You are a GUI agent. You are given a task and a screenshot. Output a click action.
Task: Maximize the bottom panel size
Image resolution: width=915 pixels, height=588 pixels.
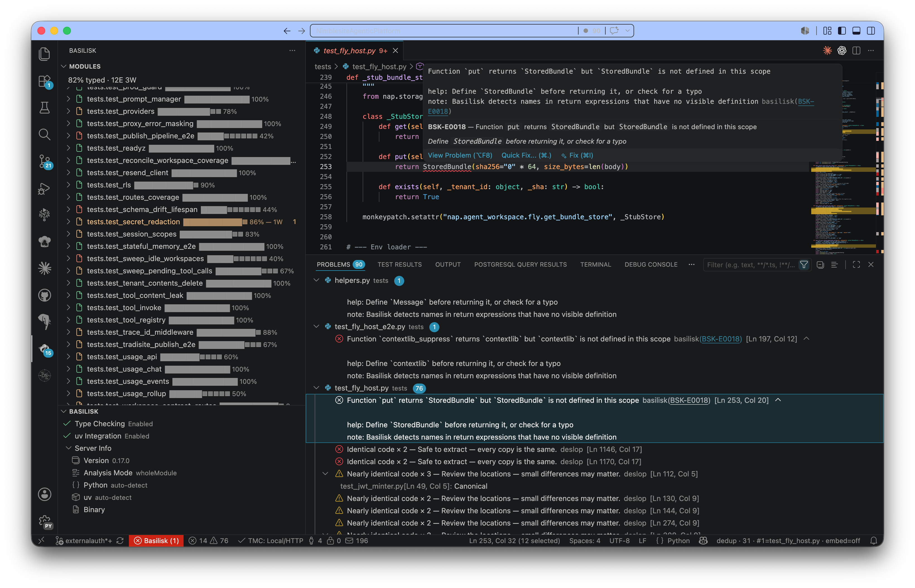(x=856, y=265)
